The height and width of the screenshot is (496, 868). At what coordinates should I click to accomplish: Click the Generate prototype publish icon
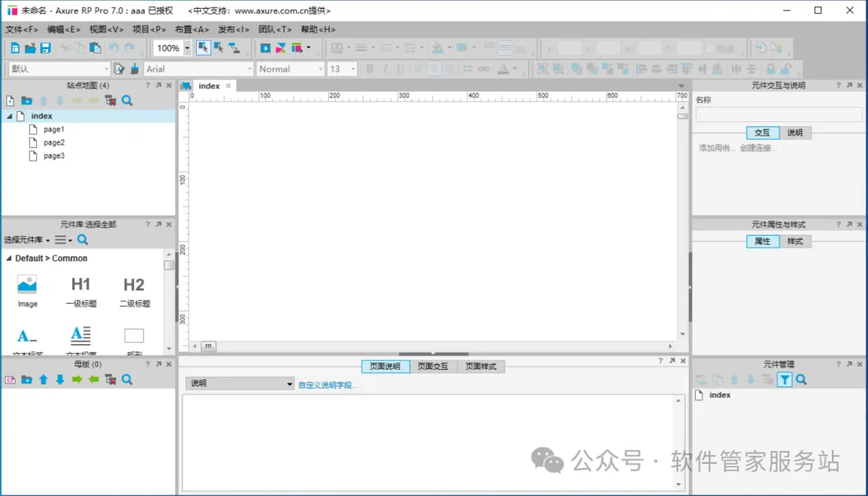point(297,48)
